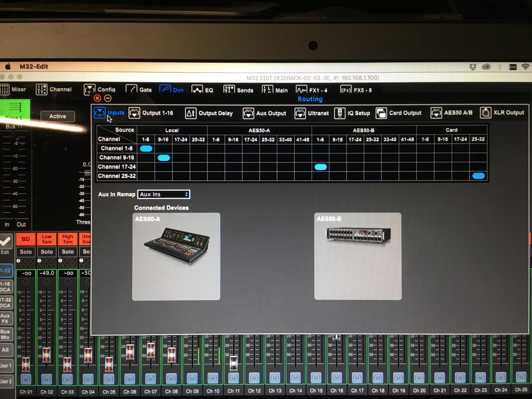
Task: Show the Aux FX layer
Action: 6,318
